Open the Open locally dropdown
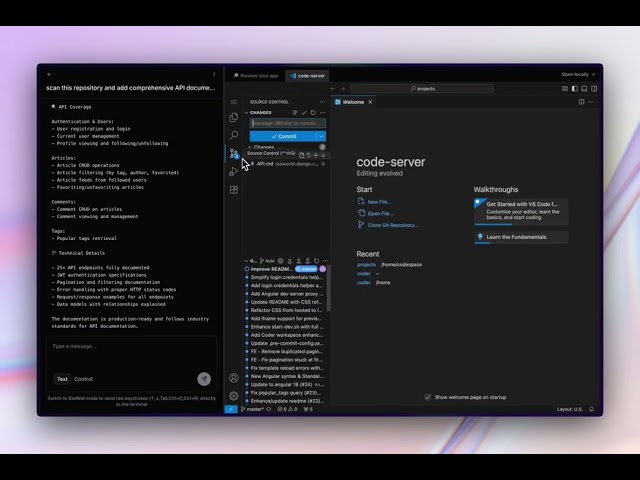 pyautogui.click(x=578, y=74)
